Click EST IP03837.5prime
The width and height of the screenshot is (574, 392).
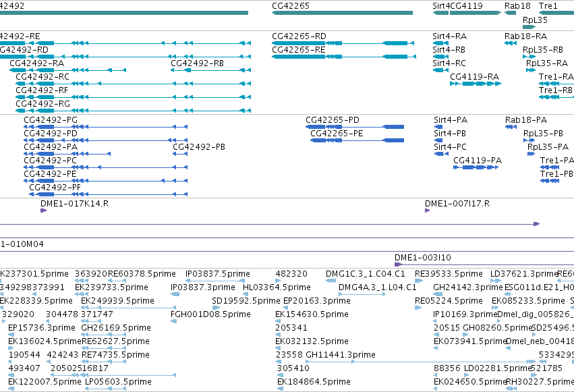(x=215, y=281)
